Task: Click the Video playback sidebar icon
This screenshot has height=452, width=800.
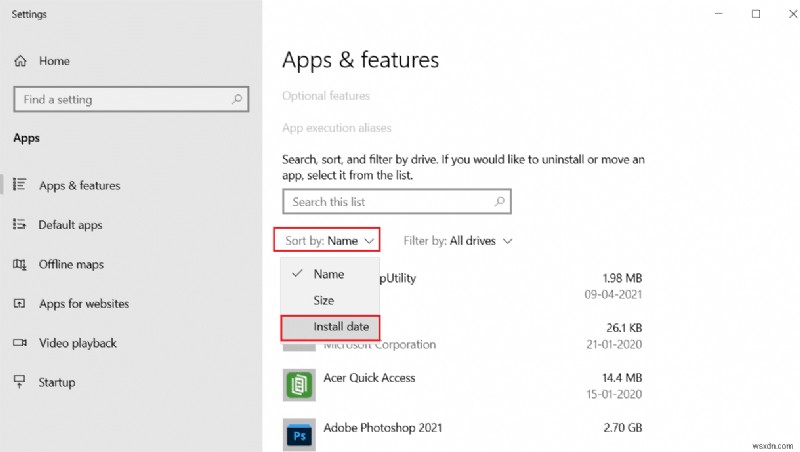Action: pos(20,343)
